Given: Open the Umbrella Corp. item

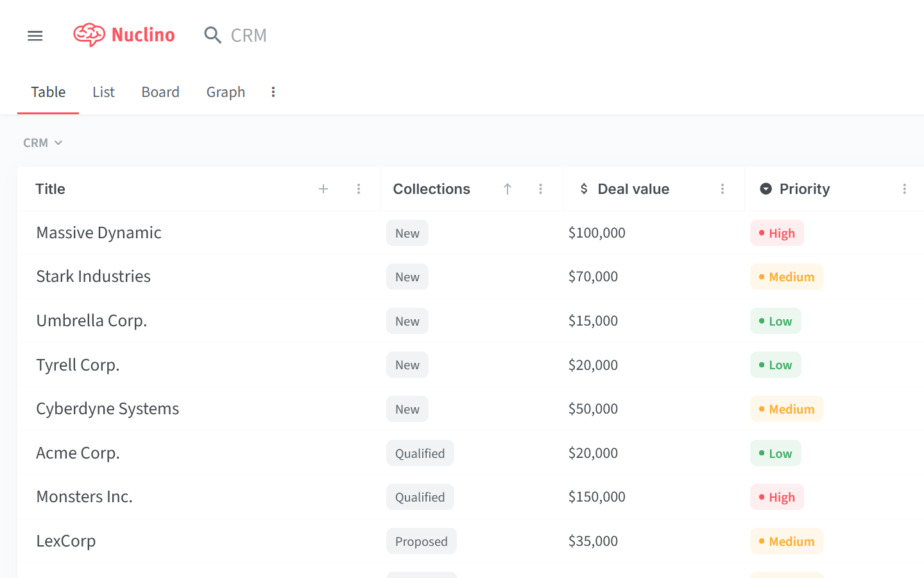Looking at the screenshot, I should 92,321.
